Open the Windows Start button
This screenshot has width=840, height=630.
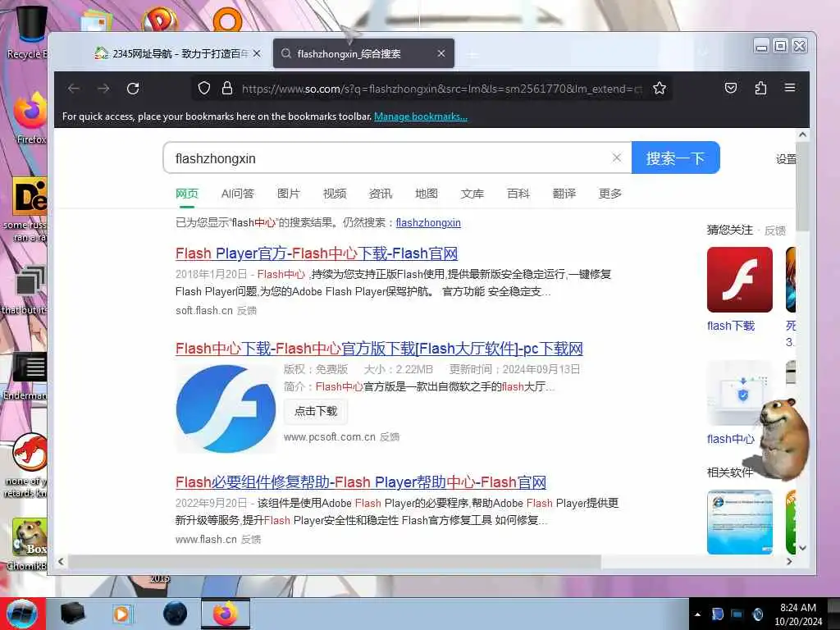click(22, 614)
